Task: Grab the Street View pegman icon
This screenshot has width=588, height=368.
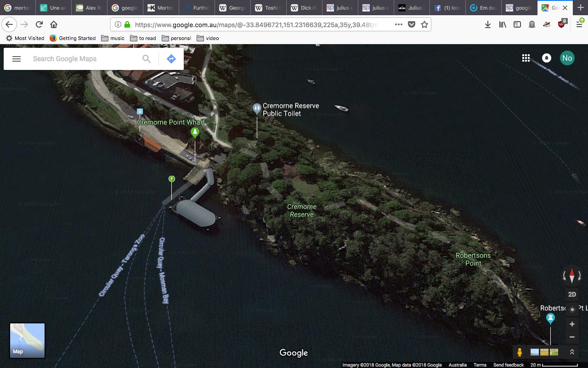Action: (x=520, y=352)
